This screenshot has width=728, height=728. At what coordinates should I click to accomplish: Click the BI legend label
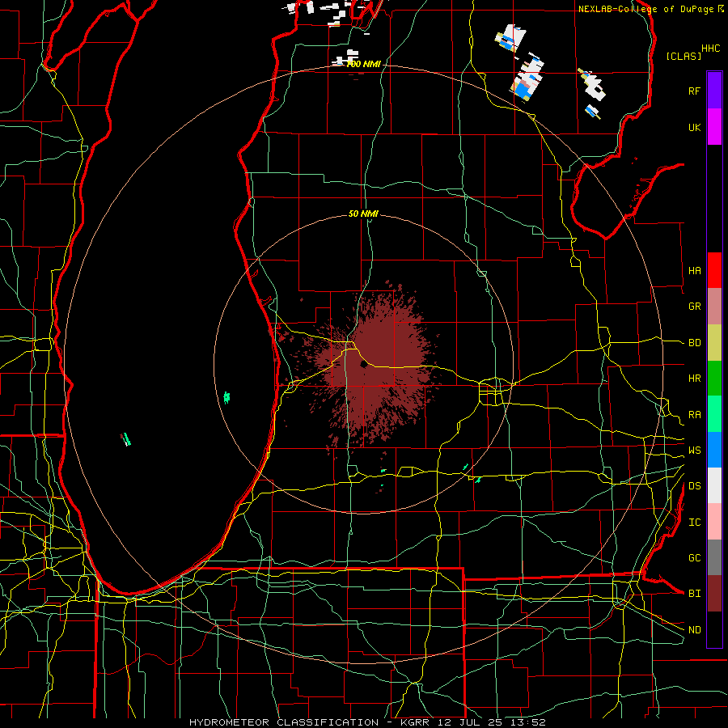pyautogui.click(x=694, y=594)
